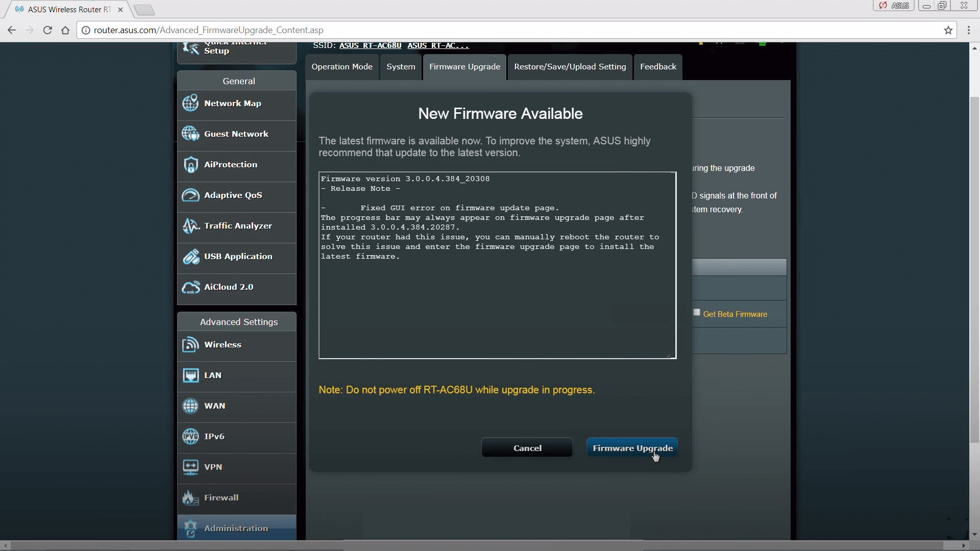Click inside the release notes text area
The height and width of the screenshot is (551, 980).
pyautogui.click(x=498, y=265)
